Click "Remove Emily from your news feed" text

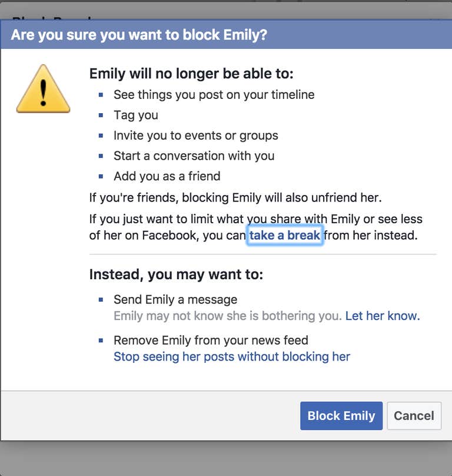coord(211,341)
